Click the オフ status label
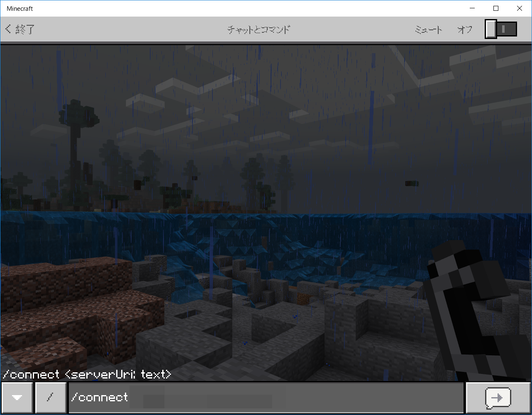The image size is (532, 415). point(465,29)
